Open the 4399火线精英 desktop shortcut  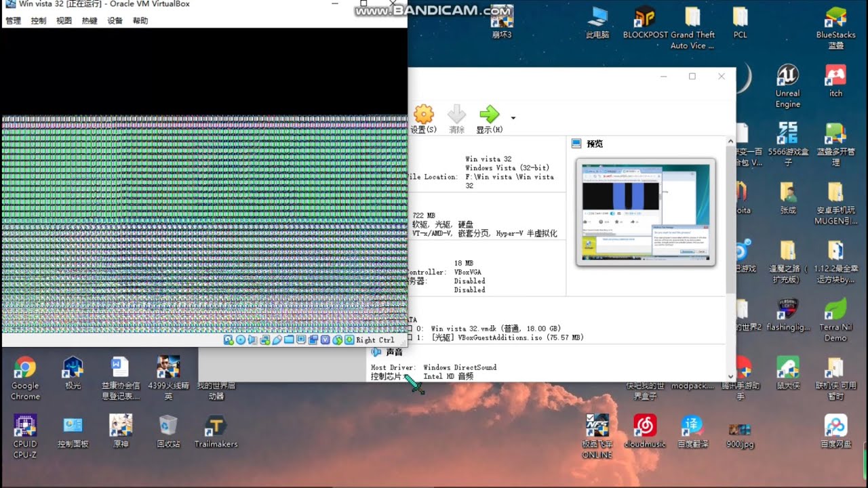(168, 378)
